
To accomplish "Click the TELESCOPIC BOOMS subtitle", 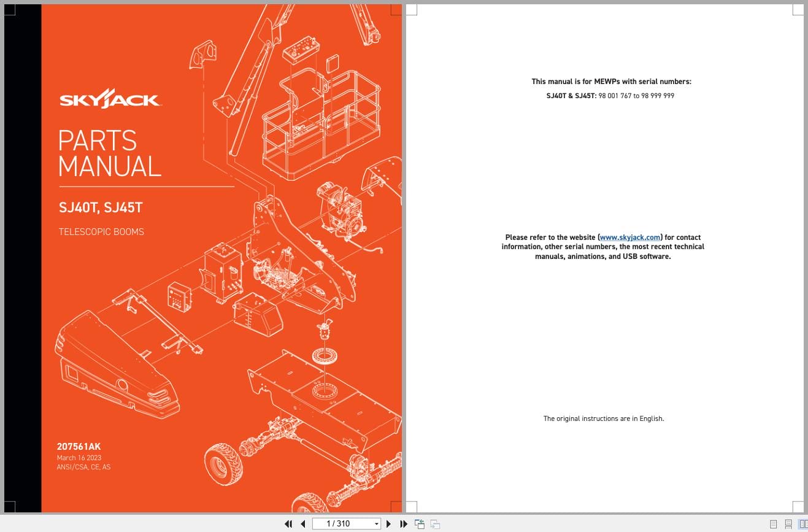I will pyautogui.click(x=101, y=232).
